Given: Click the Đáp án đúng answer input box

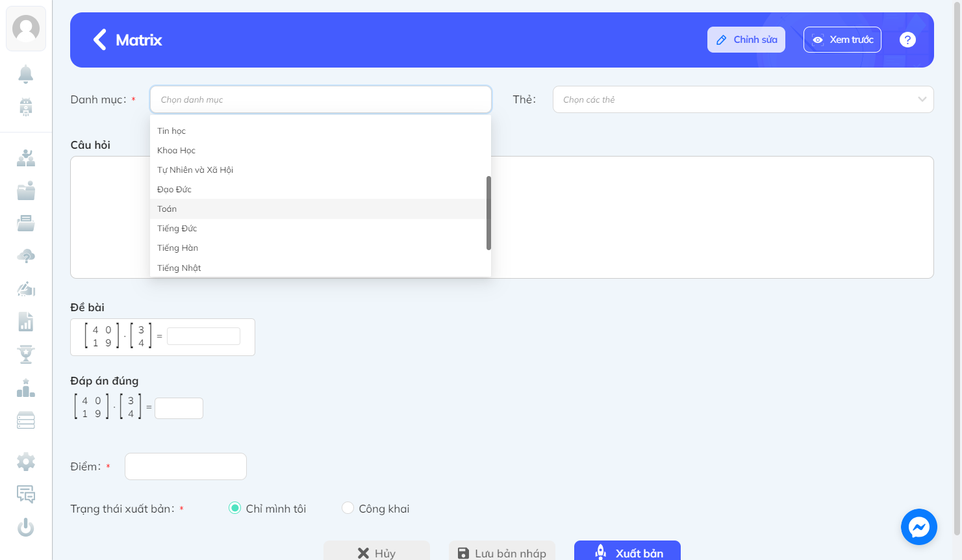Looking at the screenshot, I should coord(179,408).
